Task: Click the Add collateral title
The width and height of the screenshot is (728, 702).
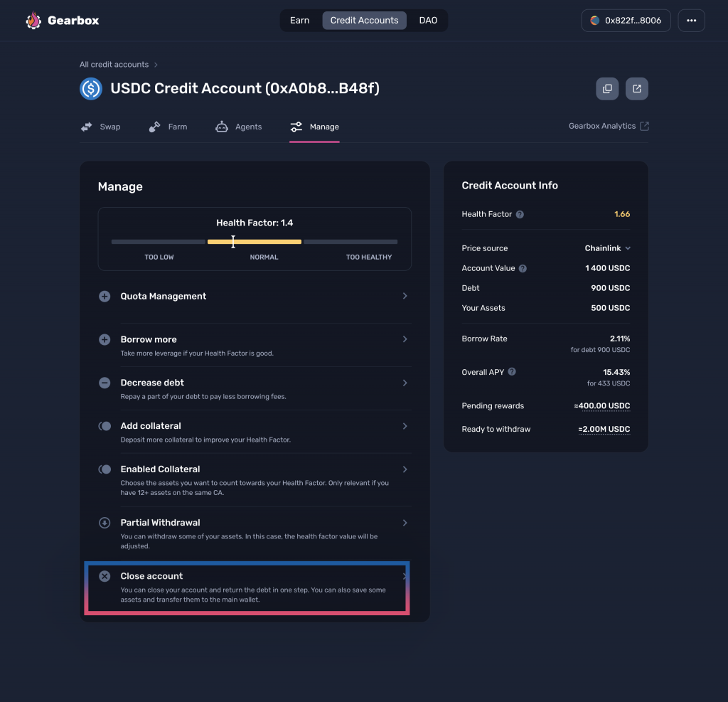Action: tap(151, 426)
